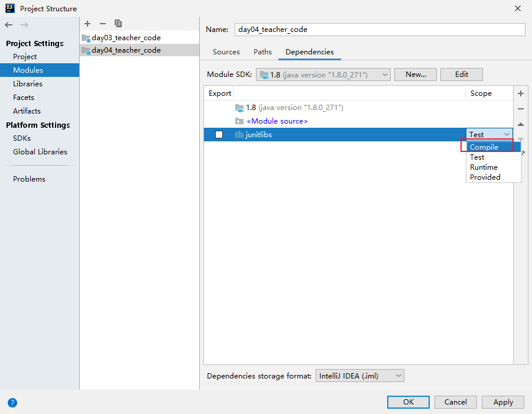
Task: Switch to the Paths tab
Action: [x=262, y=52]
